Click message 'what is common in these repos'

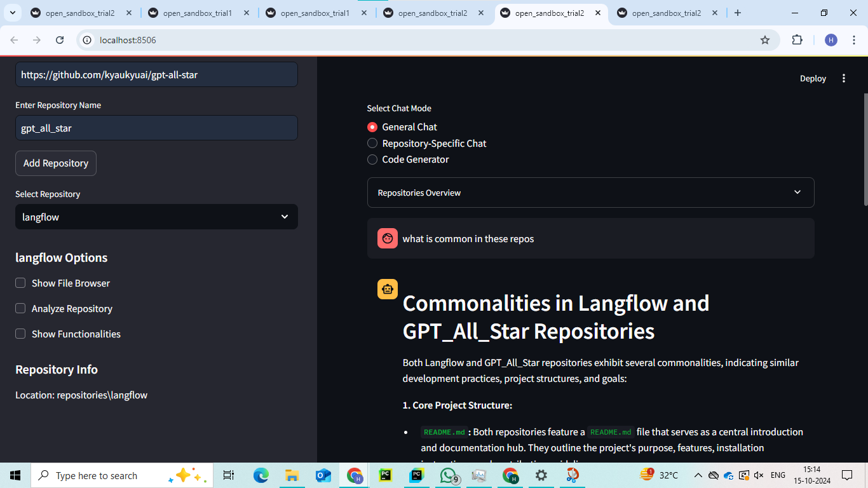click(468, 239)
